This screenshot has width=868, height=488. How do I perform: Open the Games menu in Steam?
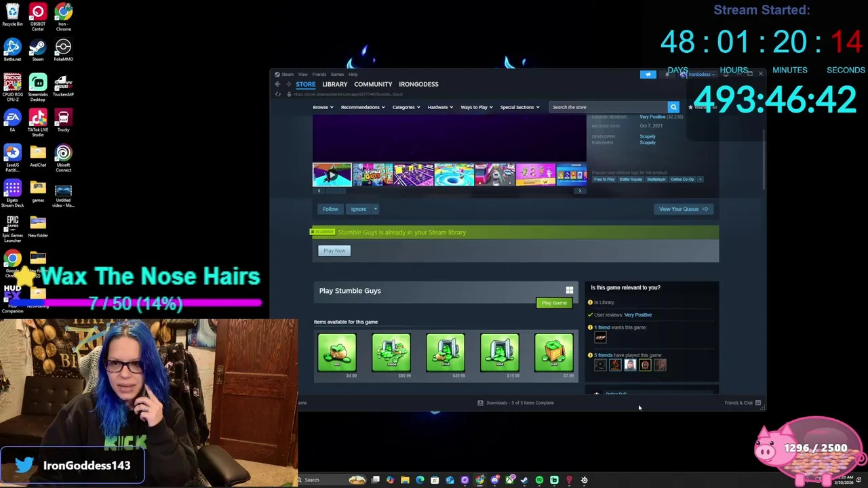click(337, 75)
